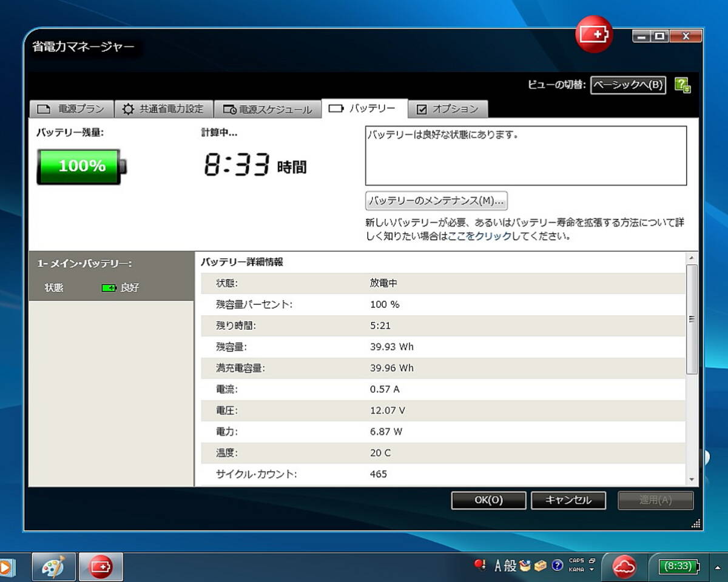
Task: Switch to the 電源プラン tab
Action: (71, 109)
